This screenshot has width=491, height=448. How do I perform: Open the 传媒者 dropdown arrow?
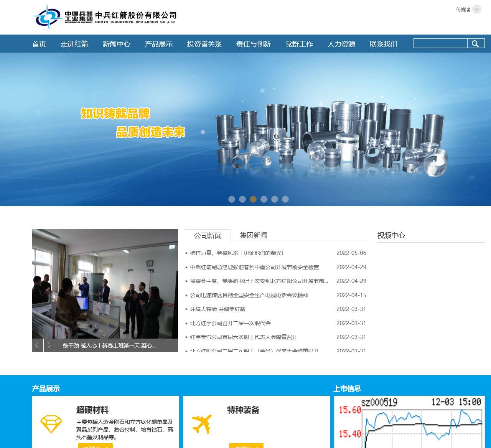pyautogui.click(x=477, y=10)
